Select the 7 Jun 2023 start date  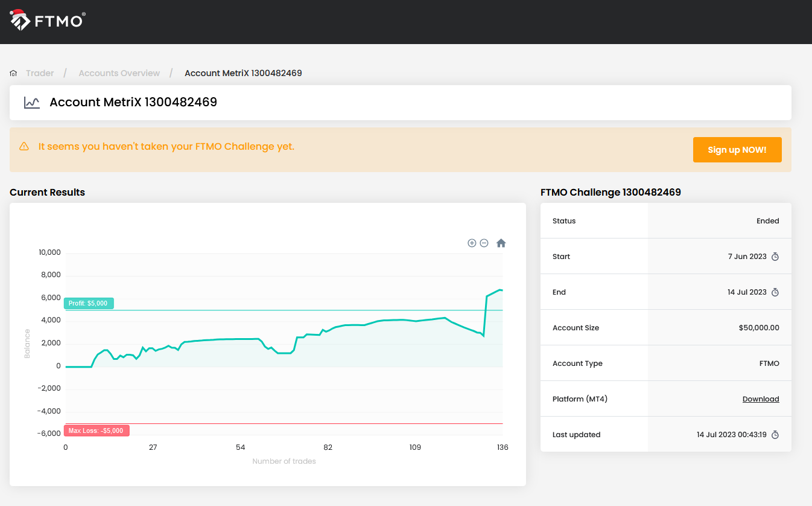[747, 257]
